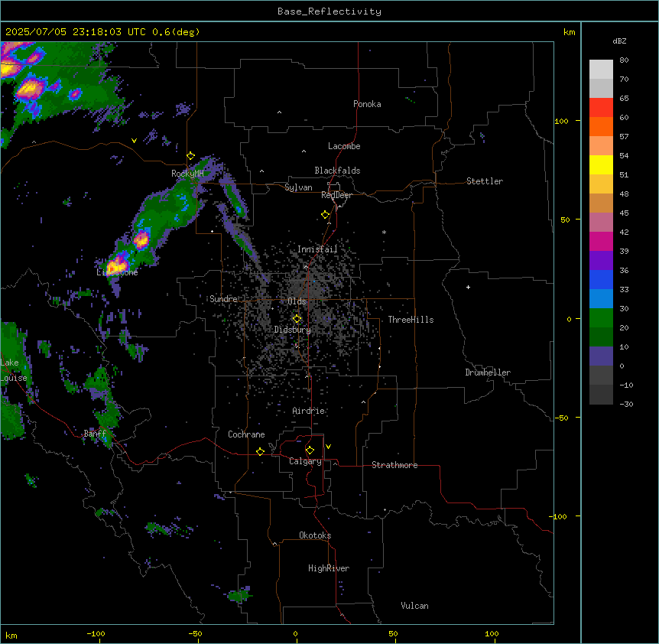
Task: Click the purple 36-39 dBZ legend swatch
Action: (x=601, y=261)
